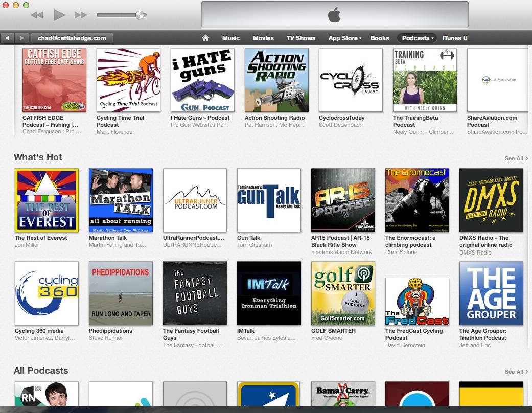Open CyclocrossToday podcast artwork
This screenshot has height=413, width=532.
coord(351,80)
